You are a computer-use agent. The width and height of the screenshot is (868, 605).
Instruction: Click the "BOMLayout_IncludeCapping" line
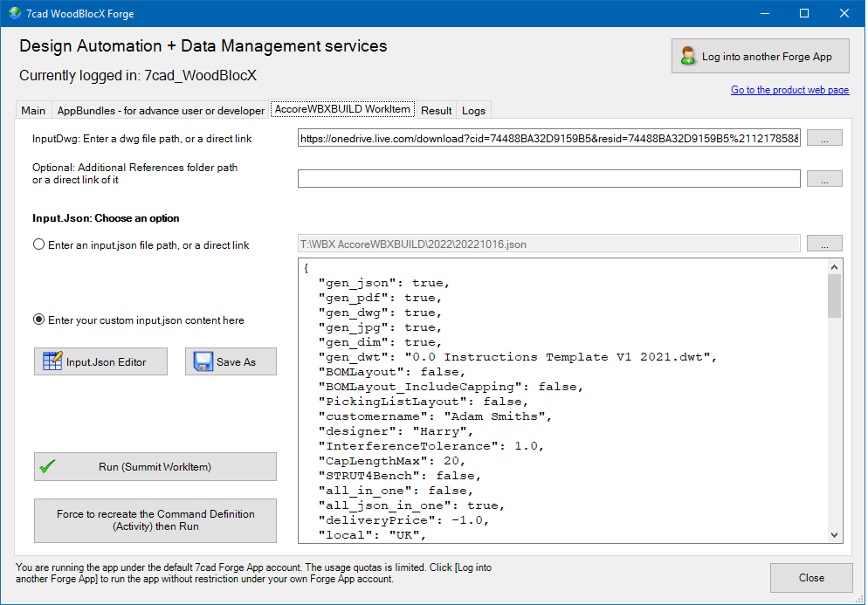point(451,387)
